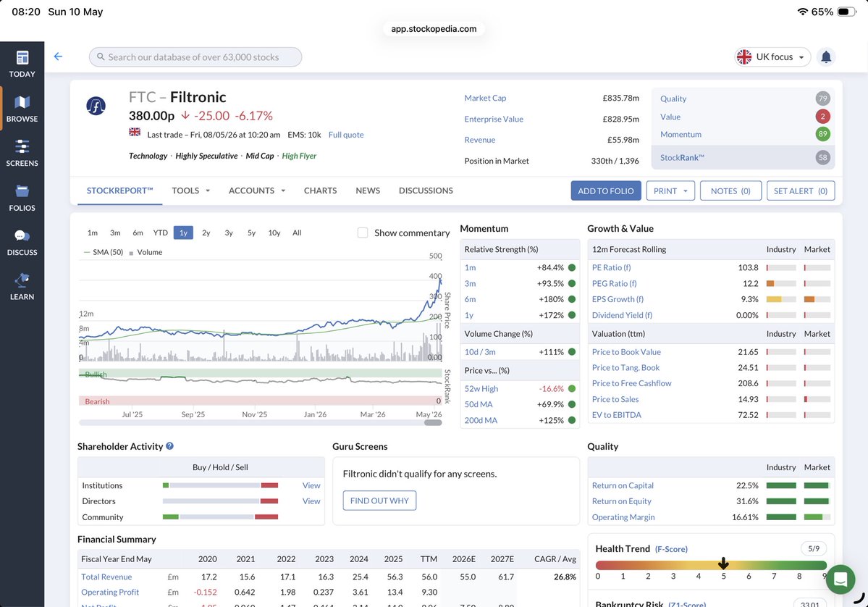
Task: Open the Enterprise Value link
Action: pos(494,119)
